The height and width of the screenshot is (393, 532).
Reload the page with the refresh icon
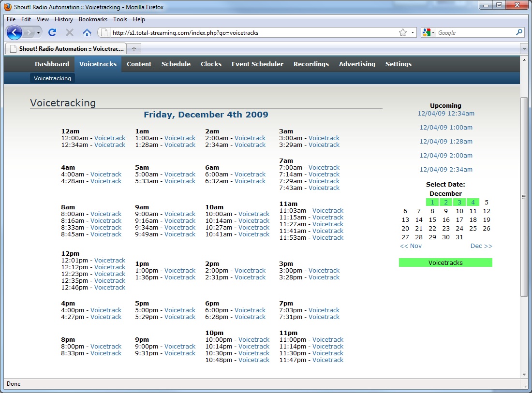click(52, 32)
